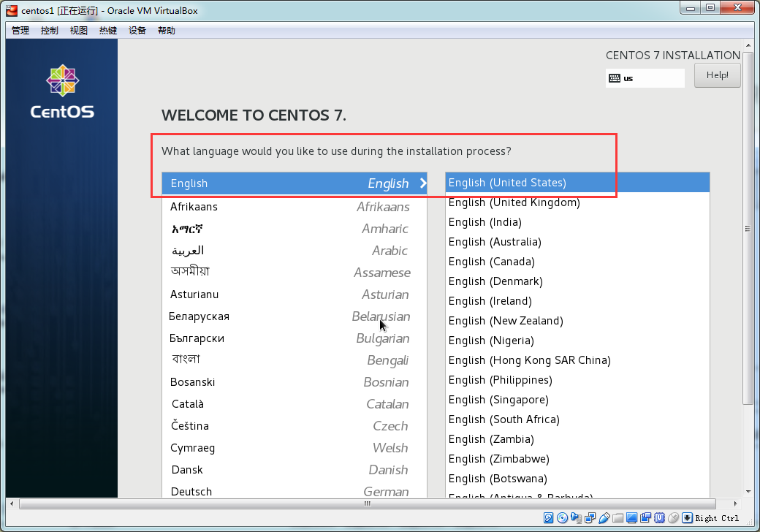The height and width of the screenshot is (532, 760).
Task: Select the Assamese language row
Action: 294,273
